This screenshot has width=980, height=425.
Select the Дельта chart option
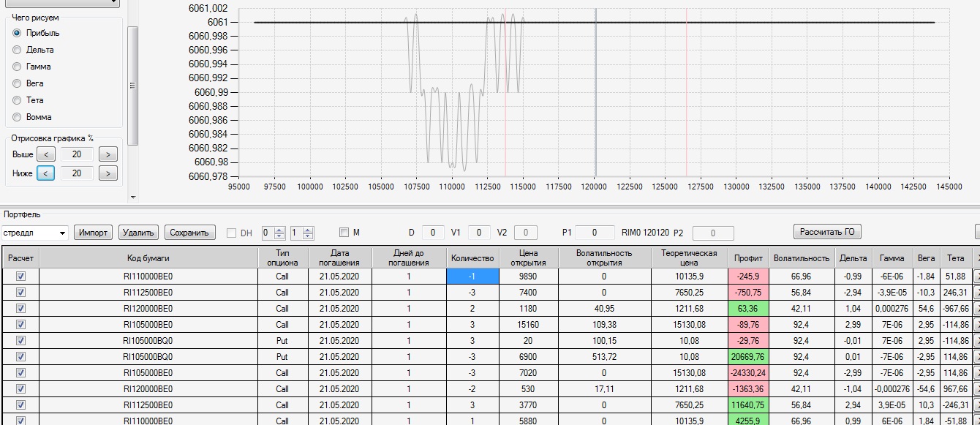17,50
